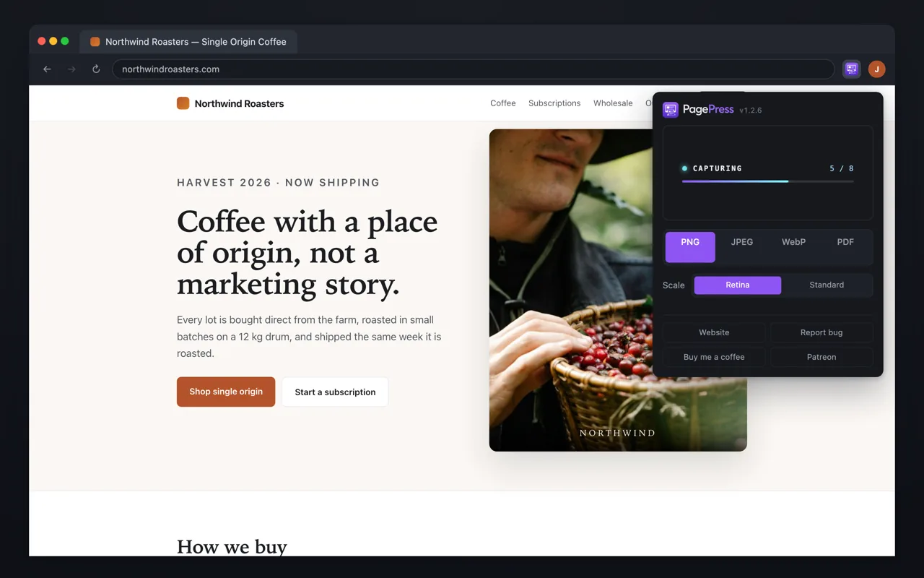Focus the address bar northwindroasters.com
This screenshot has width=924, height=578.
(x=473, y=69)
